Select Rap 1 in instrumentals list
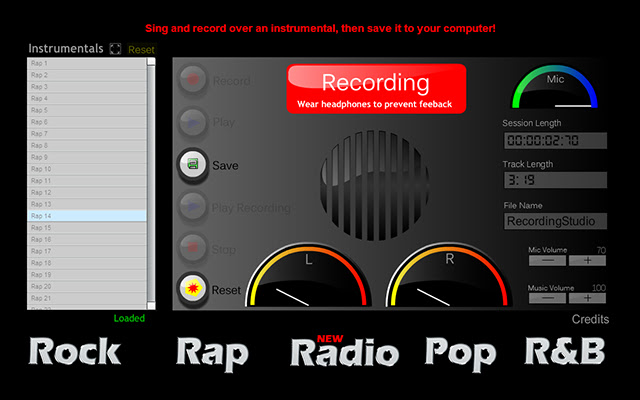The width and height of the screenshot is (640, 400). click(87, 63)
